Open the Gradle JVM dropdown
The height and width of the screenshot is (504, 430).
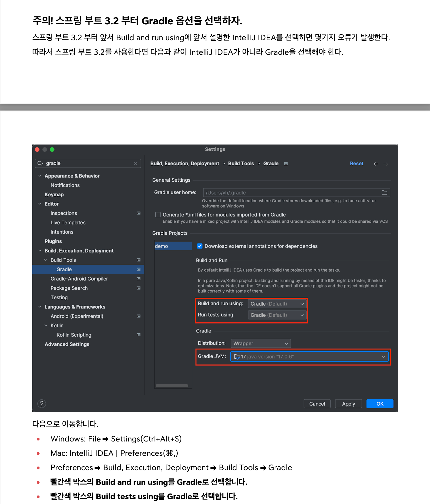(309, 357)
